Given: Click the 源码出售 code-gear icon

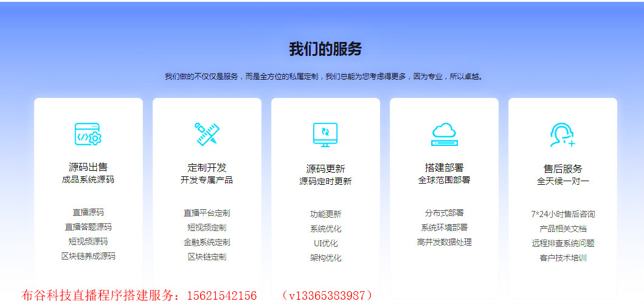Looking at the screenshot, I should point(88,134).
